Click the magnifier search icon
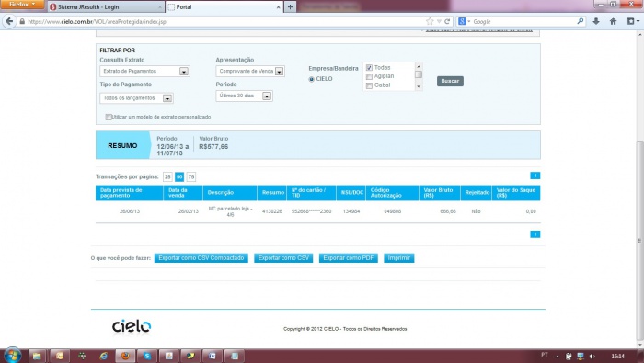Screen dimensions: 644x363 tap(581, 21)
